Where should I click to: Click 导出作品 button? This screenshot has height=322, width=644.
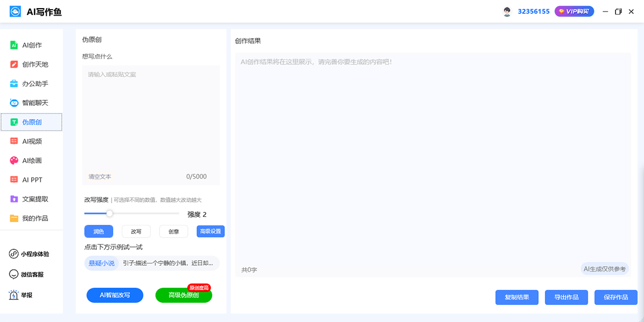pos(566,297)
